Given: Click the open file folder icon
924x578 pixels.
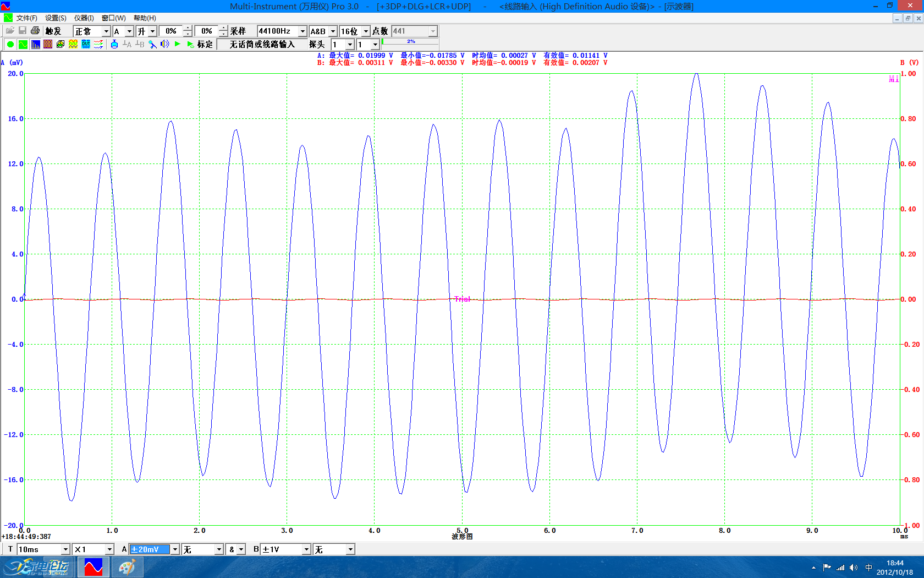Looking at the screenshot, I should [x=10, y=31].
